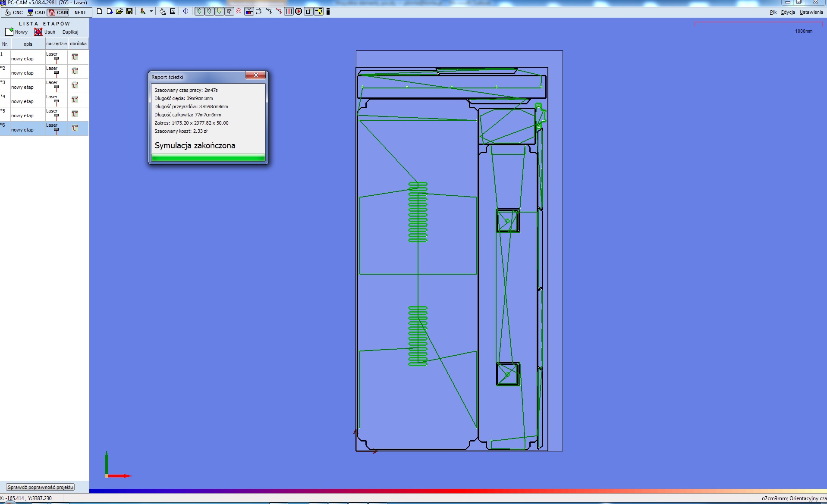This screenshot has height=504, width=827.
Task: Click the blue crosshair target icon
Action: [186, 11]
